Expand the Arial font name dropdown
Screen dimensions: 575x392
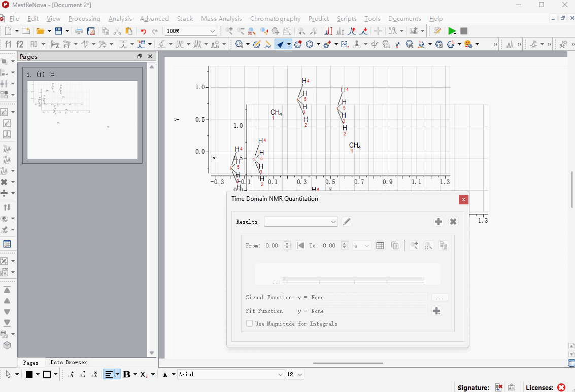pos(281,375)
